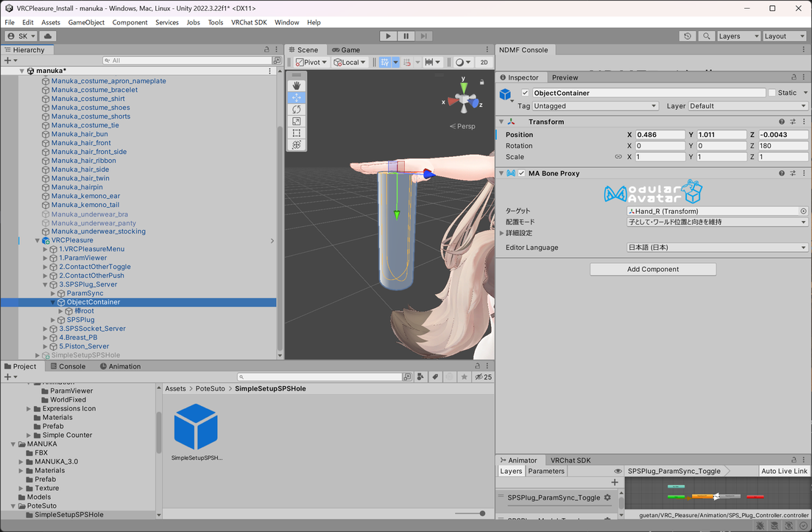Open Undo History button
This screenshot has width=812, height=532.
pyautogui.click(x=687, y=36)
